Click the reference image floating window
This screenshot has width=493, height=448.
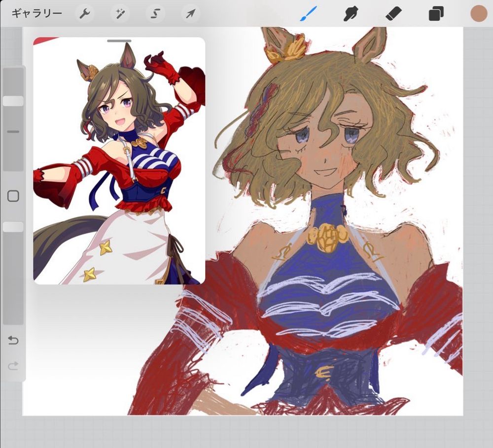(119, 161)
